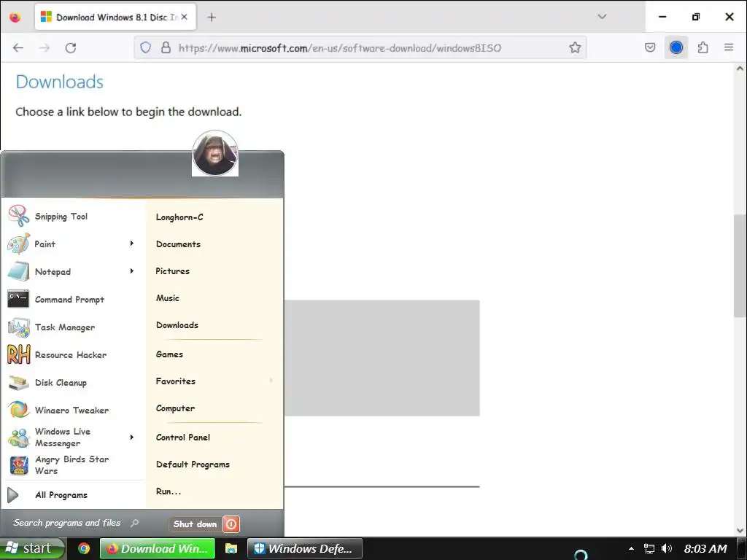Open Music from Start menu

(168, 298)
